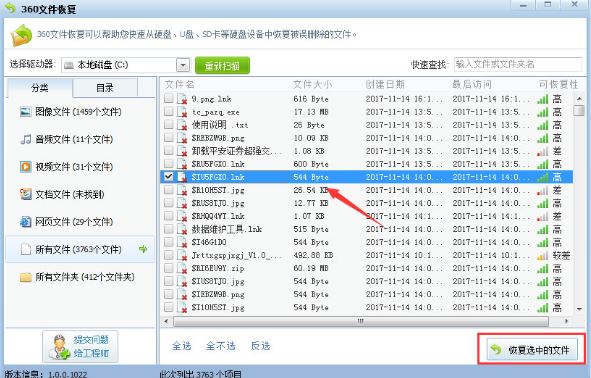This screenshot has width=591, height=378.
Task: Click the 本地磁盘 (C:) combo box
Action: (x=125, y=65)
